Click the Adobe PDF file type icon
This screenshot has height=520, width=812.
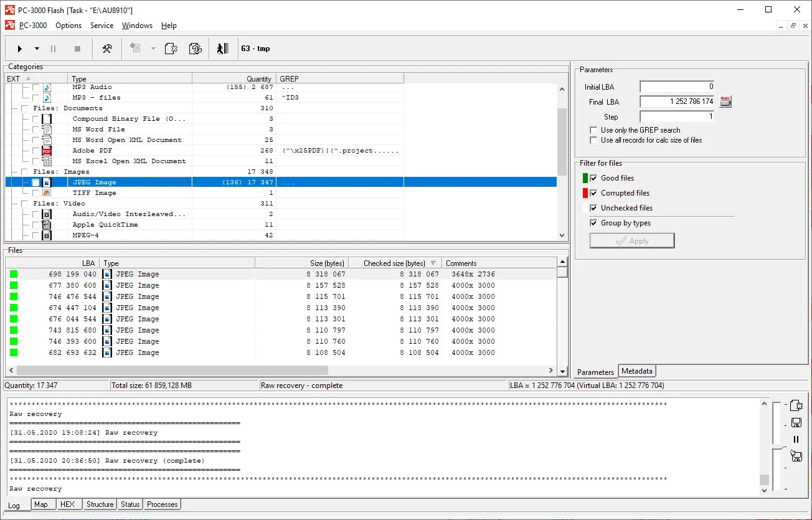[x=47, y=151]
